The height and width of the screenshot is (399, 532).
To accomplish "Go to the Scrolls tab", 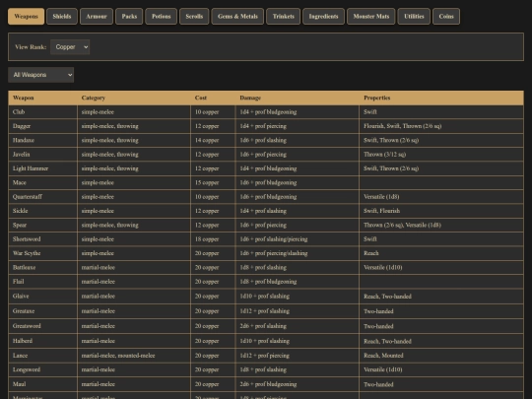I will click(194, 17).
